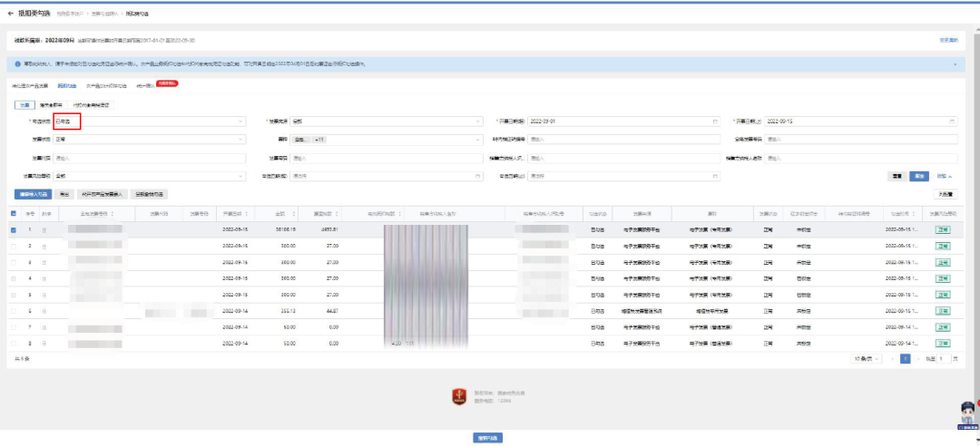The width and height of the screenshot is (980, 447).
Task: Go to next page using pagination arrow
Action: pyautogui.click(x=918, y=359)
